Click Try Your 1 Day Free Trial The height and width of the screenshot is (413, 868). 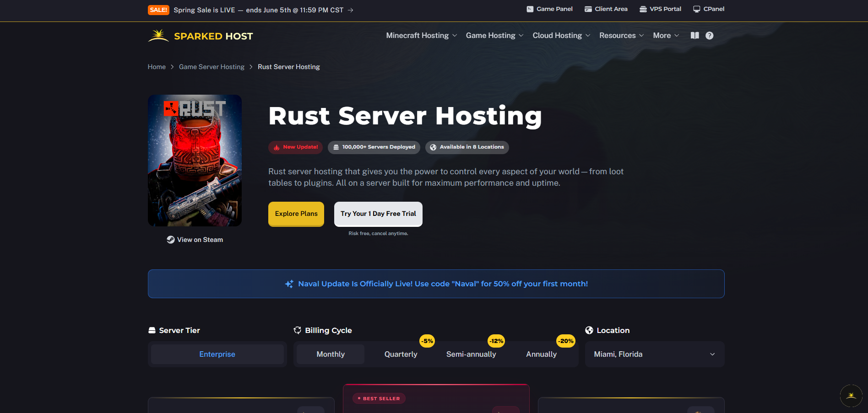click(378, 214)
